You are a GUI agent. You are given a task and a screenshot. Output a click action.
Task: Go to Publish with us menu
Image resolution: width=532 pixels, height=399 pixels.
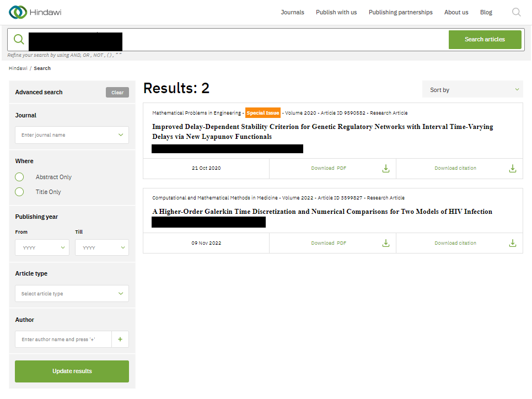pyautogui.click(x=336, y=12)
